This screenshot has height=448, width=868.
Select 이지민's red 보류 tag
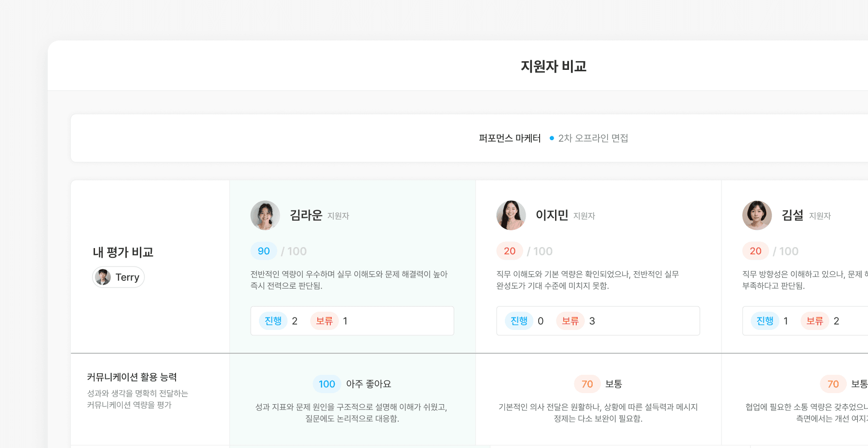570,321
